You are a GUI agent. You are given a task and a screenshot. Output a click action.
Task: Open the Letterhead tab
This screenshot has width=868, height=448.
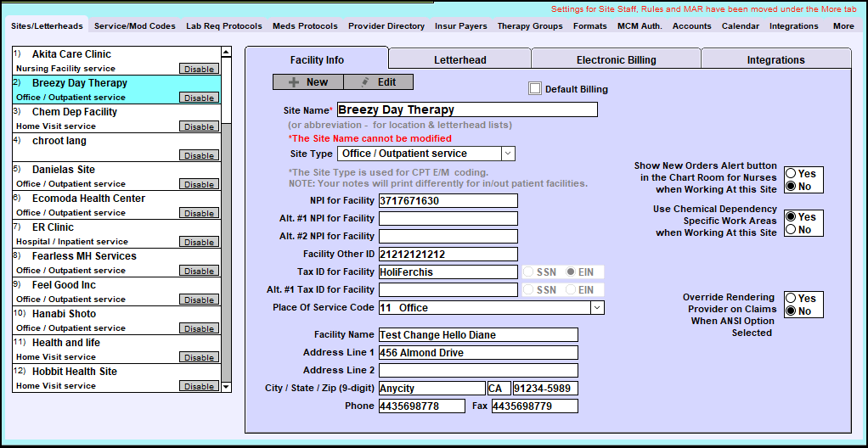pos(459,60)
